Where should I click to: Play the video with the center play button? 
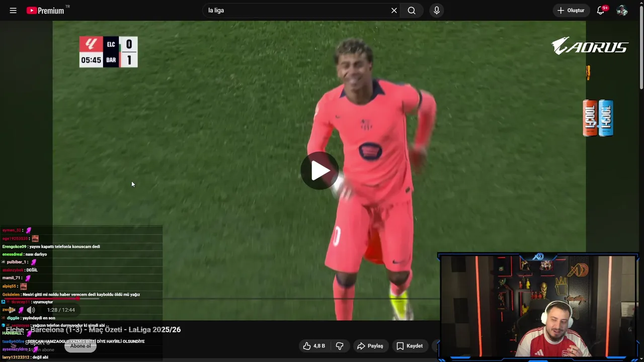[320, 171]
